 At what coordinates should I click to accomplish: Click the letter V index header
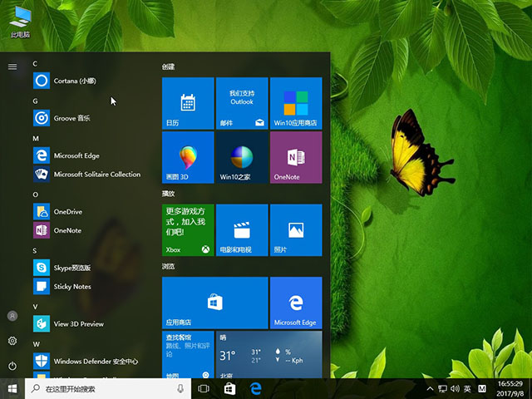[x=35, y=307]
